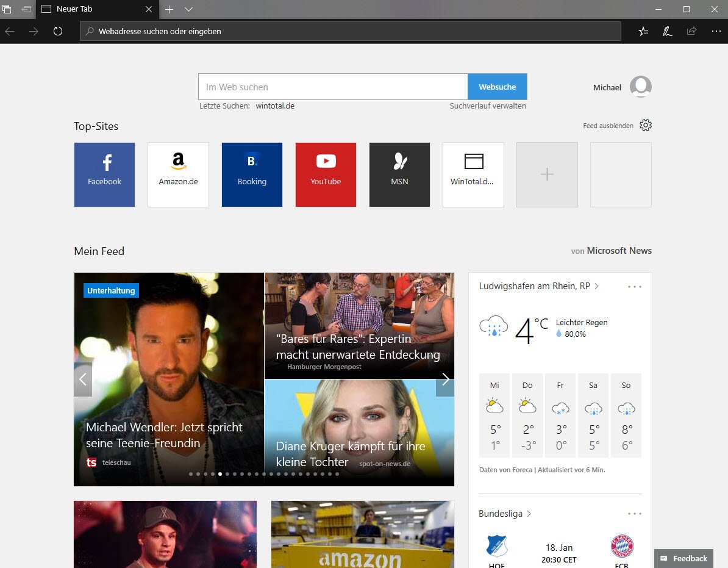
Task: Open weather card three-dot options
Action: pyautogui.click(x=634, y=287)
